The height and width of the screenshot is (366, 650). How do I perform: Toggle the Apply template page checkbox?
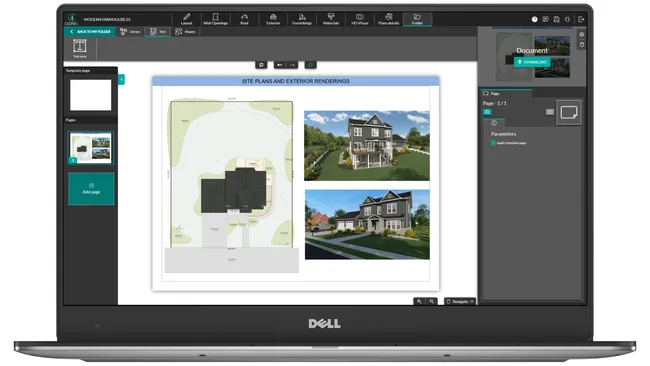[493, 143]
